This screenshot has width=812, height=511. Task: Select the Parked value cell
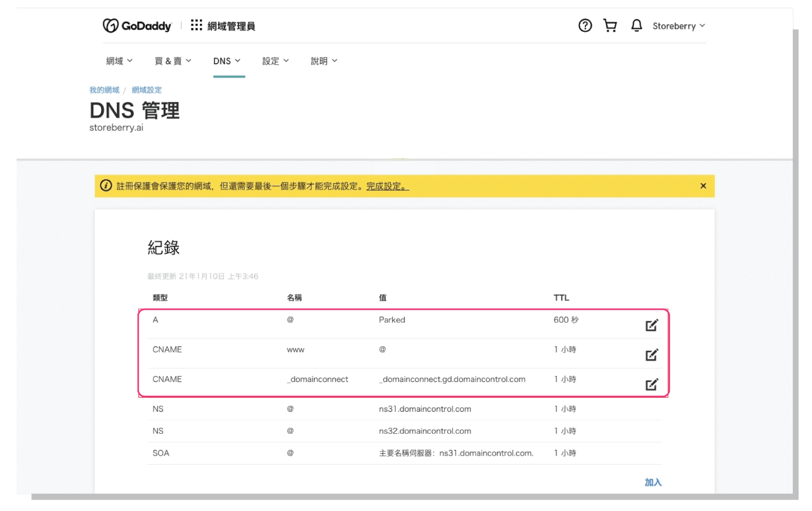coord(392,320)
